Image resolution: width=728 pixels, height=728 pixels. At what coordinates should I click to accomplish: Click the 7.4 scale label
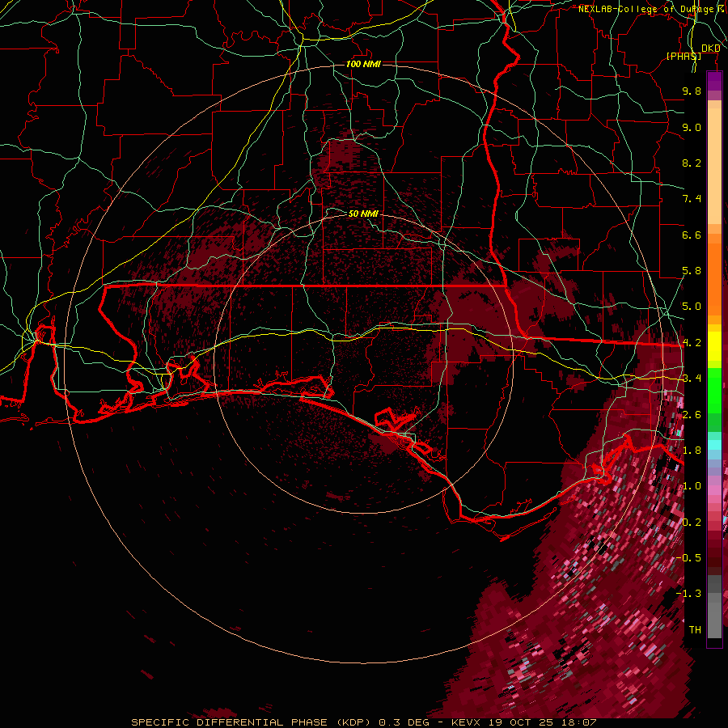692,199
